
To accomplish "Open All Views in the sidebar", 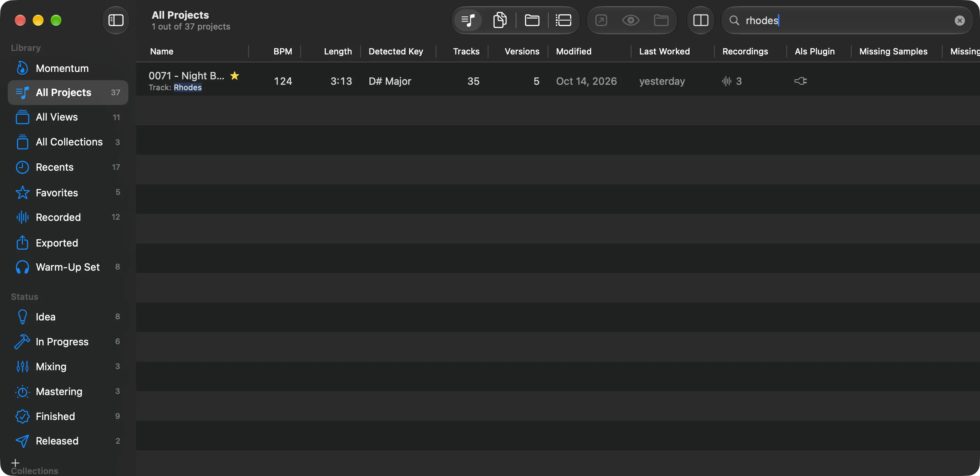I will [68, 117].
